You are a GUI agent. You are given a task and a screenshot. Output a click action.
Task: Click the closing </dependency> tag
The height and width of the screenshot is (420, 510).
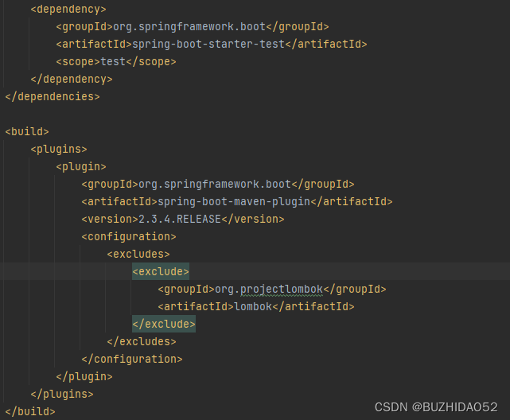(72, 80)
